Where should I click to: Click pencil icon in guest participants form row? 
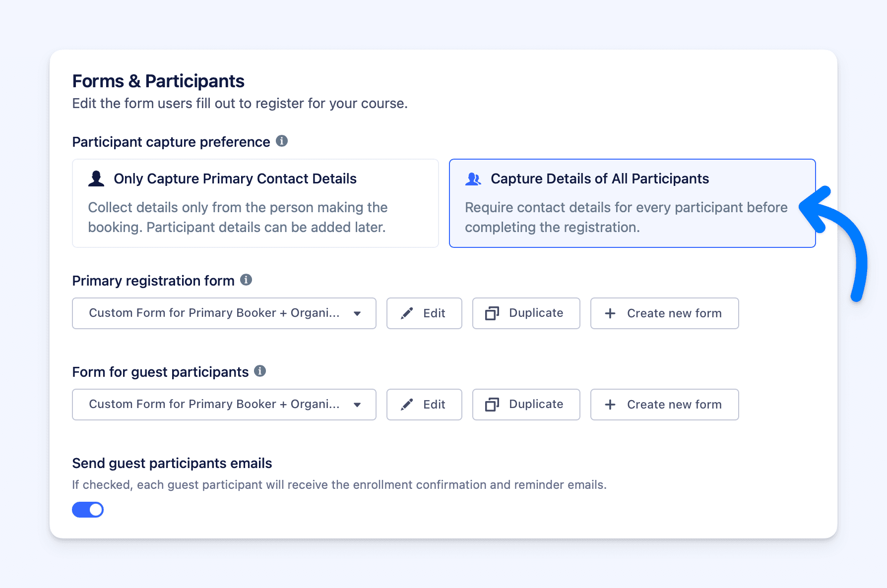point(407,405)
